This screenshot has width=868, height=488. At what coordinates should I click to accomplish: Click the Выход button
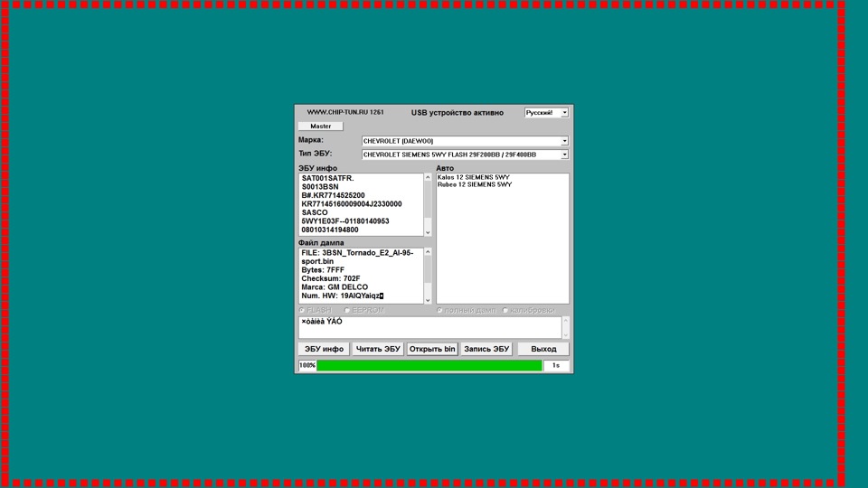click(543, 349)
